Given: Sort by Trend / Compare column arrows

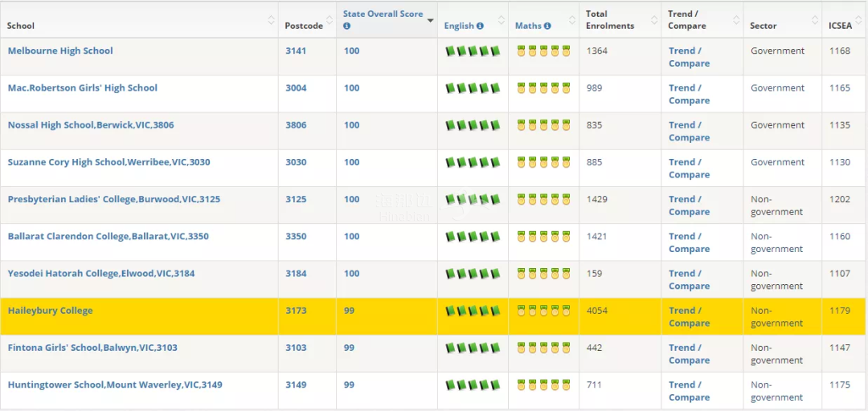Looking at the screenshot, I should click(736, 20).
